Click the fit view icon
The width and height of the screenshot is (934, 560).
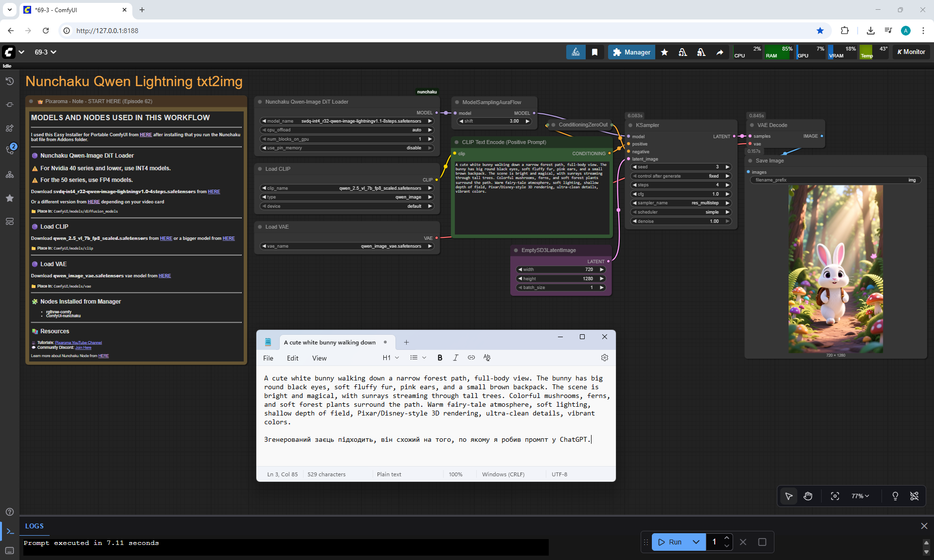pyautogui.click(x=835, y=496)
